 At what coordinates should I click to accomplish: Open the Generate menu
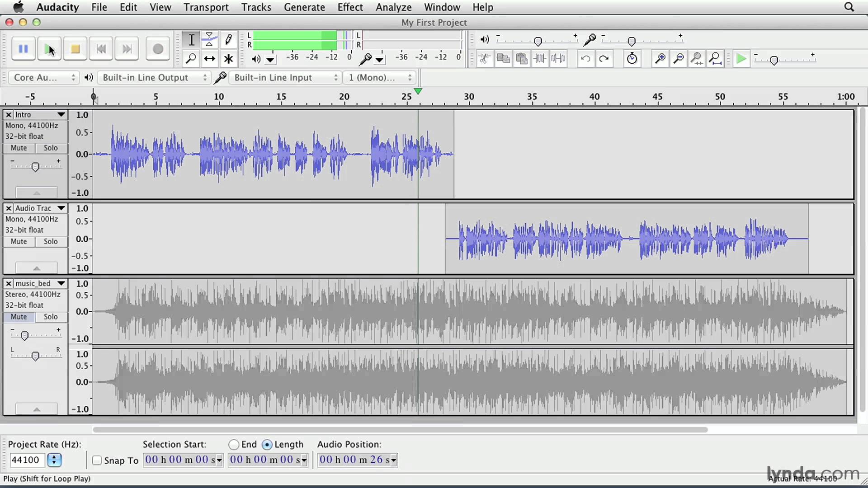tap(304, 7)
